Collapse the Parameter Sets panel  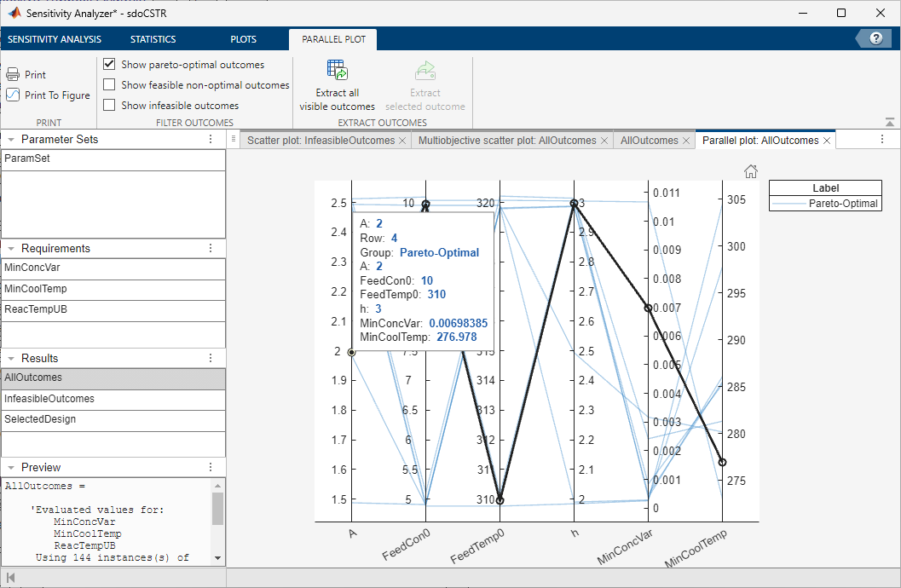coord(11,140)
